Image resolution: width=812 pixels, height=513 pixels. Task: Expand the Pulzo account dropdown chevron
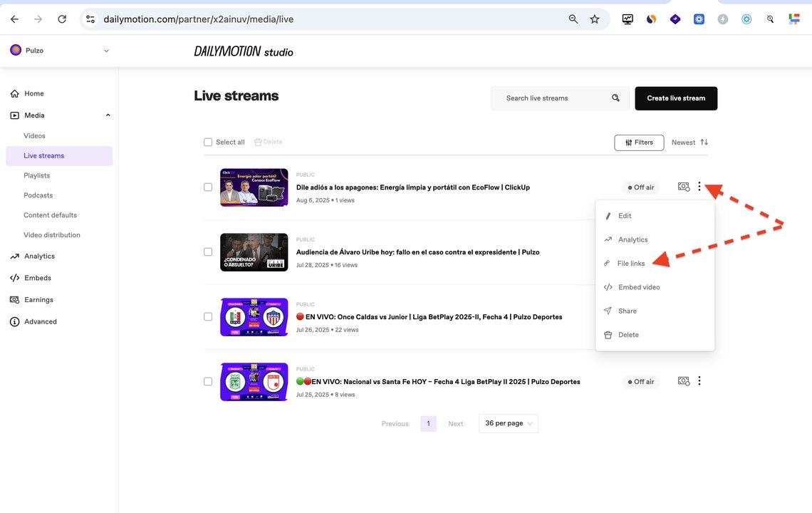point(106,51)
